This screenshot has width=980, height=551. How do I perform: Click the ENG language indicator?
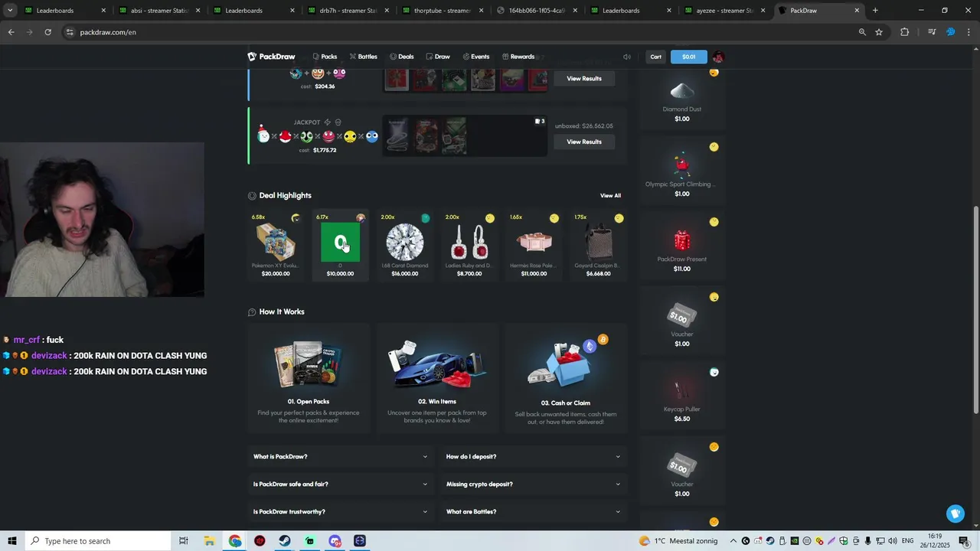pos(908,541)
